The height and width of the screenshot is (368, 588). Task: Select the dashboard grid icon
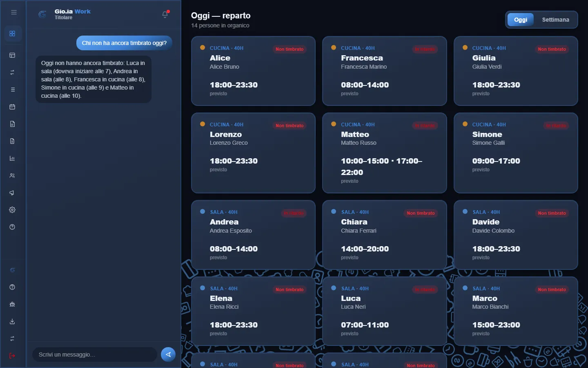click(12, 34)
